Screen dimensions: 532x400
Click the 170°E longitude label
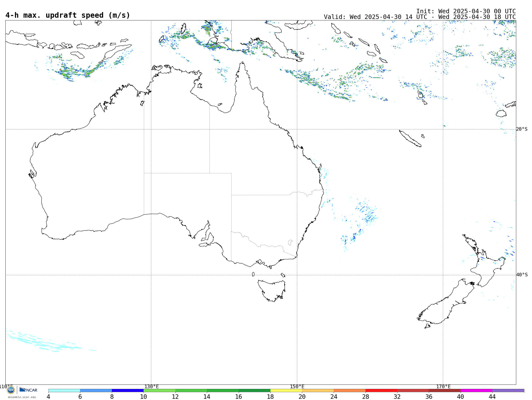443,387
